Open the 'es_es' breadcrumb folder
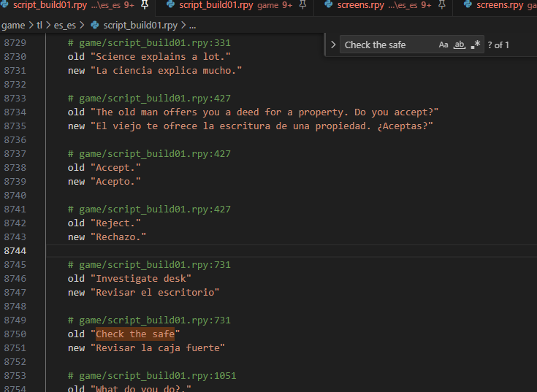Screen dimensions: 537x392 (65, 26)
